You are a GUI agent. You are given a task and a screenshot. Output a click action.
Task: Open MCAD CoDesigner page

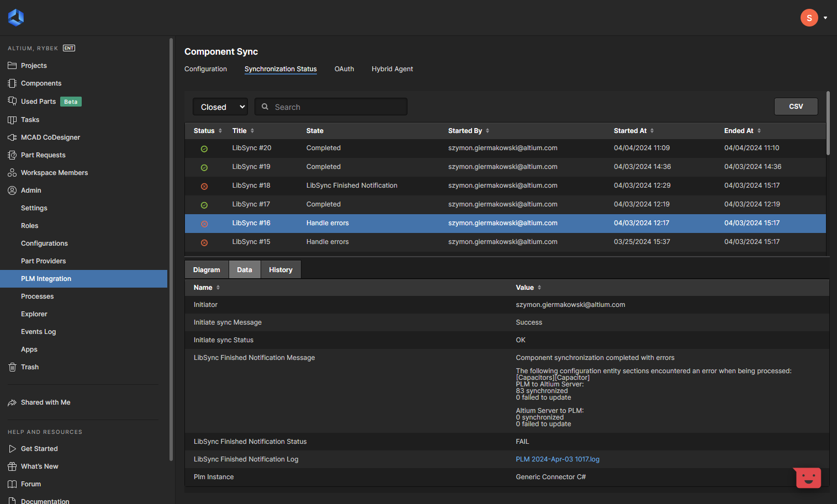coord(50,137)
